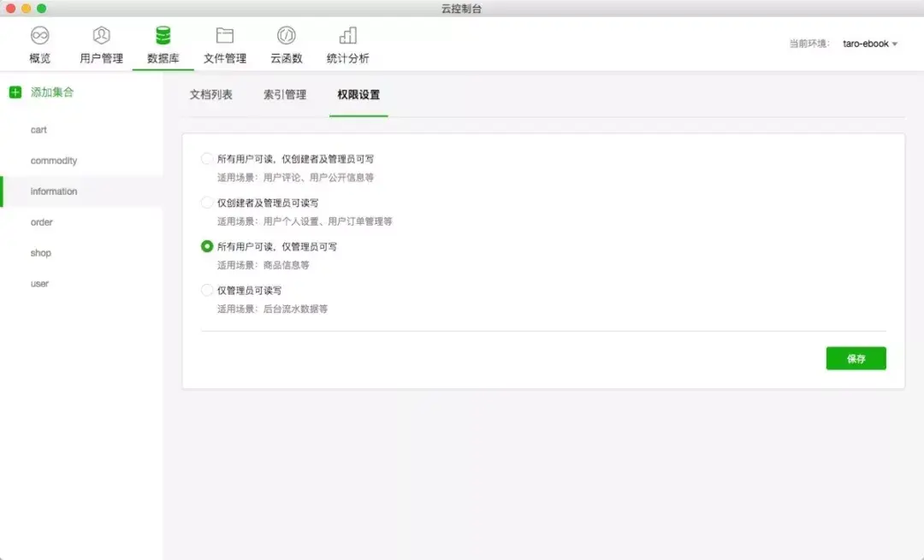Viewport: 924px width, 560px height.
Task: Select the user collection
Action: (x=81, y=283)
